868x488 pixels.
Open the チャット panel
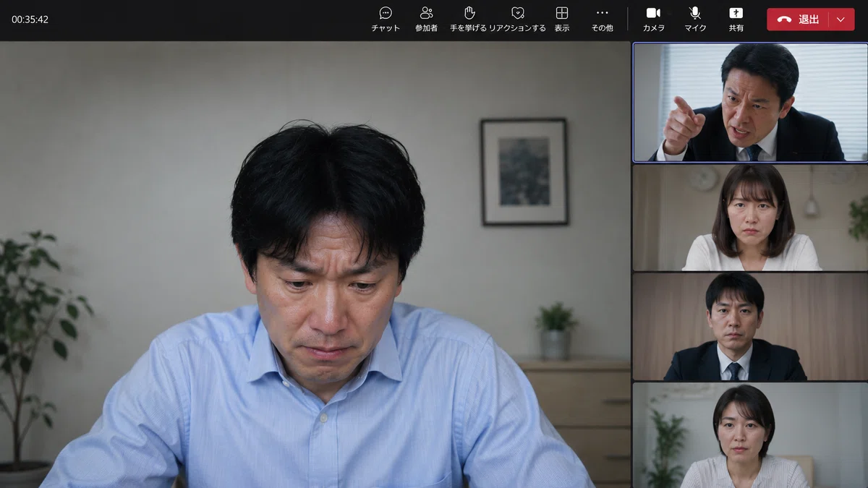pyautogui.click(x=386, y=20)
